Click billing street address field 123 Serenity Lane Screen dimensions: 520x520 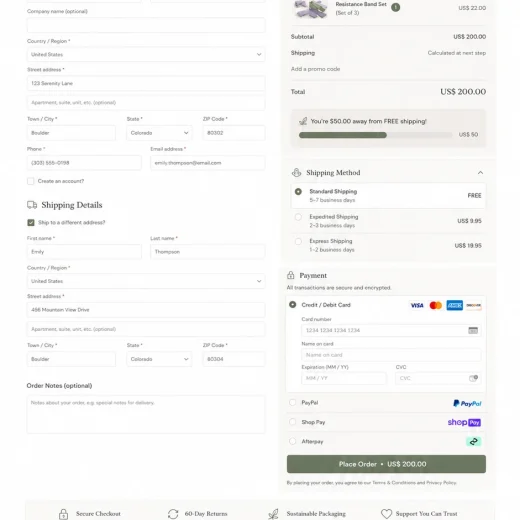[146, 83]
